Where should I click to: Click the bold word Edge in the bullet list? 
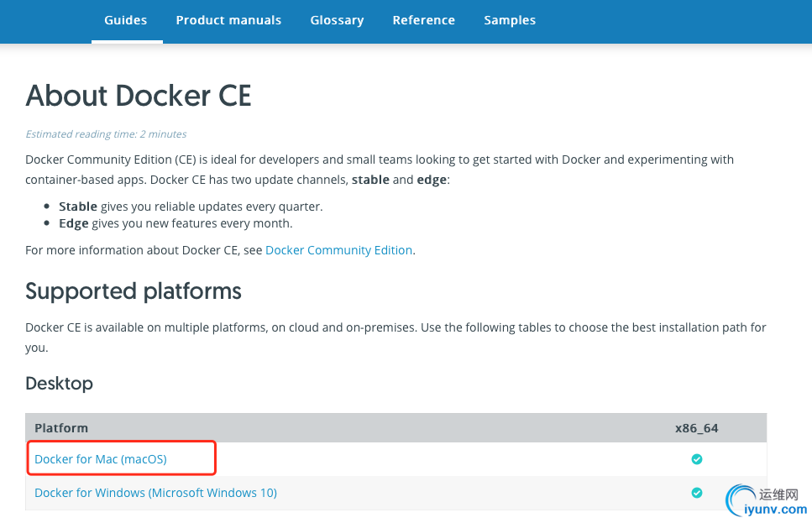pyautogui.click(x=74, y=223)
